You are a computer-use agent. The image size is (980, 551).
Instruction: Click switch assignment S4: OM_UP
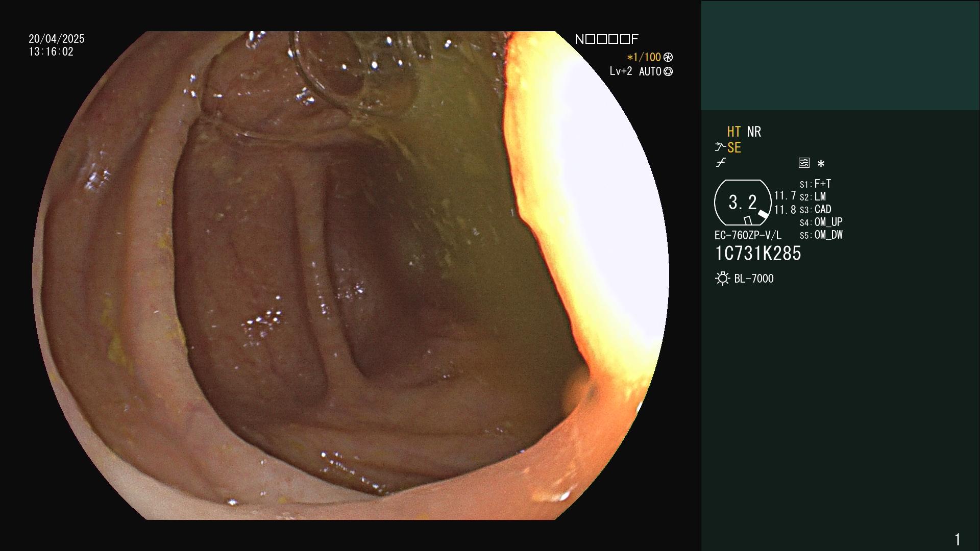(821, 222)
